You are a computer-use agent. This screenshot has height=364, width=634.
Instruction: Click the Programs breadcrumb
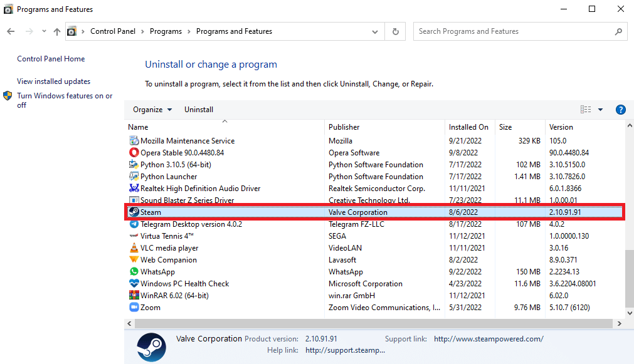click(x=166, y=31)
